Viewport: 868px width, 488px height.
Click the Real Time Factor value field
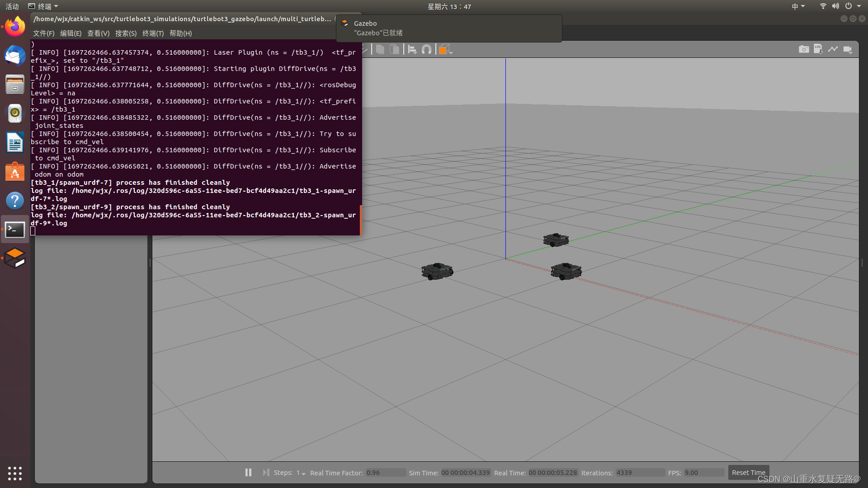386,473
